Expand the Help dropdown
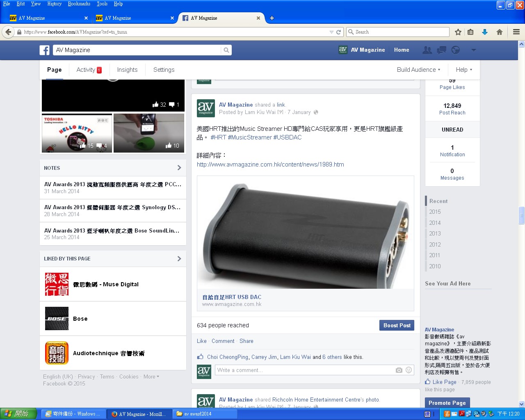Image resolution: width=525 pixels, height=420 pixels. click(464, 70)
